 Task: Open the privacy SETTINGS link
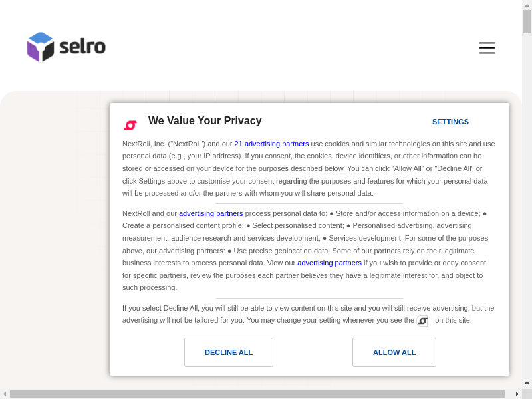(x=450, y=122)
